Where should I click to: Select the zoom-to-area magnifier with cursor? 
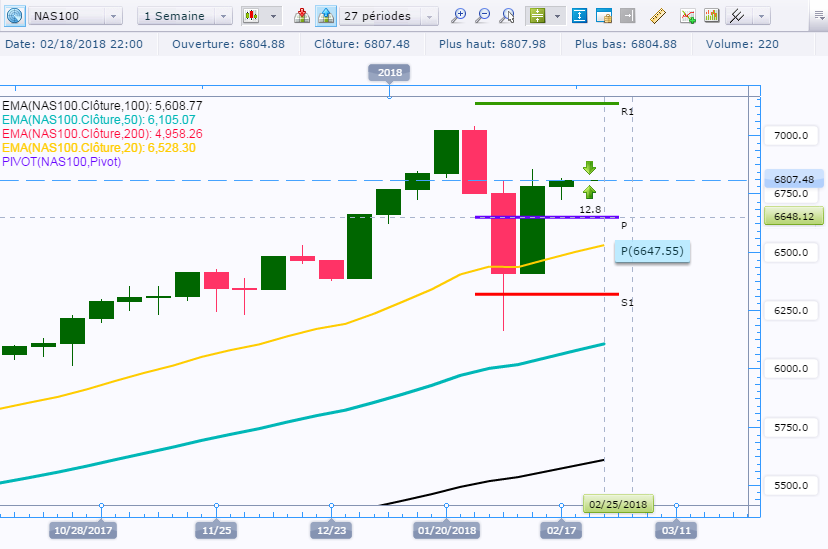pos(507,16)
